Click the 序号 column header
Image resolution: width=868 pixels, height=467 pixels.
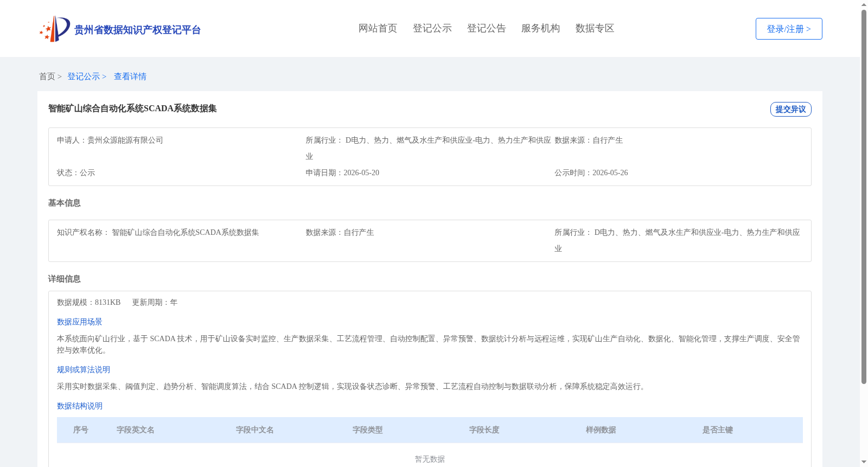click(x=81, y=430)
